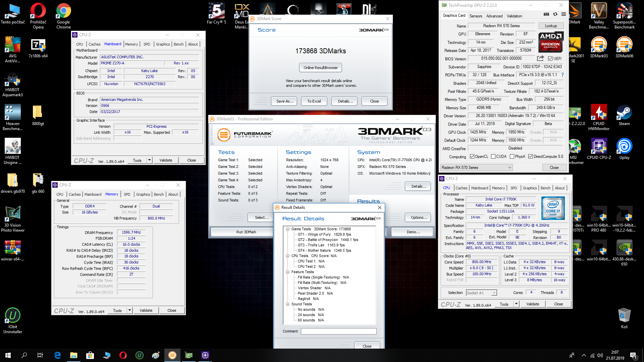Open the Radeon RX 570 Series GPU dropdown

click(x=476, y=168)
